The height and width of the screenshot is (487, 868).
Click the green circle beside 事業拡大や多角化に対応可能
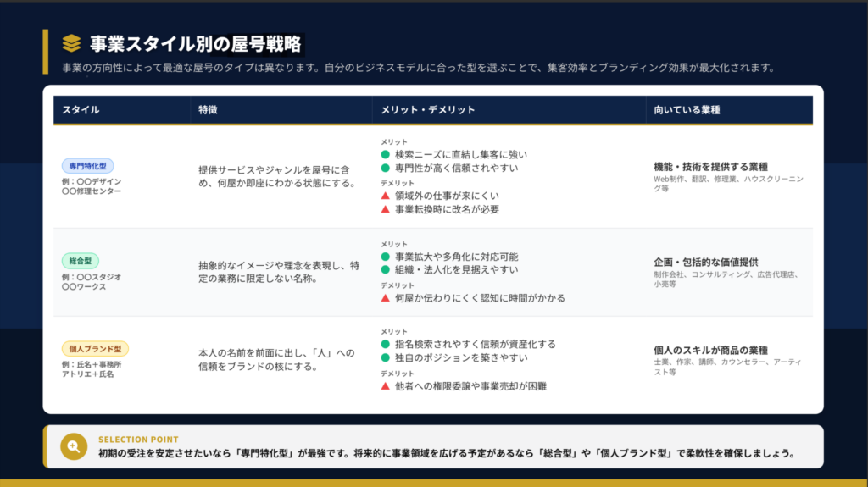[x=386, y=257]
